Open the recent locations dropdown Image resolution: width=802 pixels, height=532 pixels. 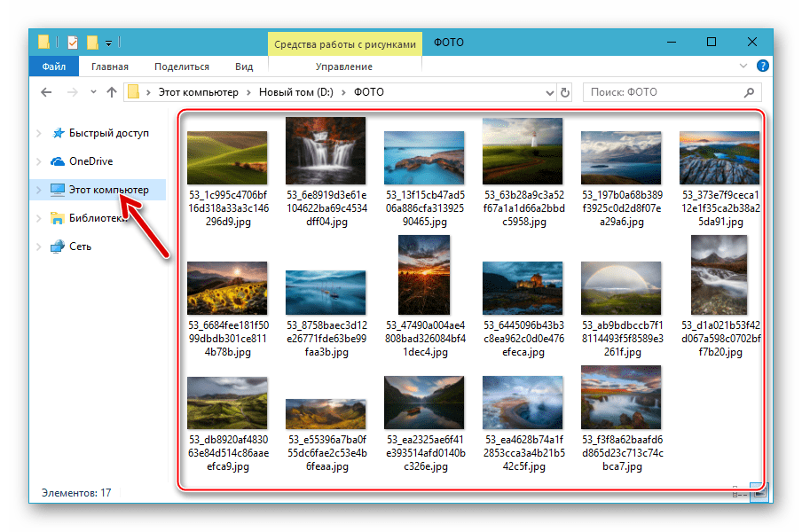click(93, 92)
